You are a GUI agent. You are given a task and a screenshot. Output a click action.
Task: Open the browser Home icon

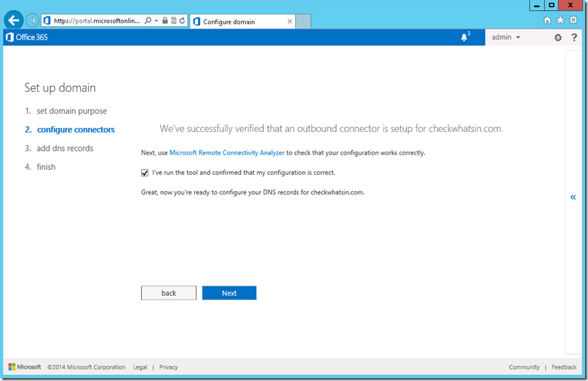pyautogui.click(x=547, y=20)
